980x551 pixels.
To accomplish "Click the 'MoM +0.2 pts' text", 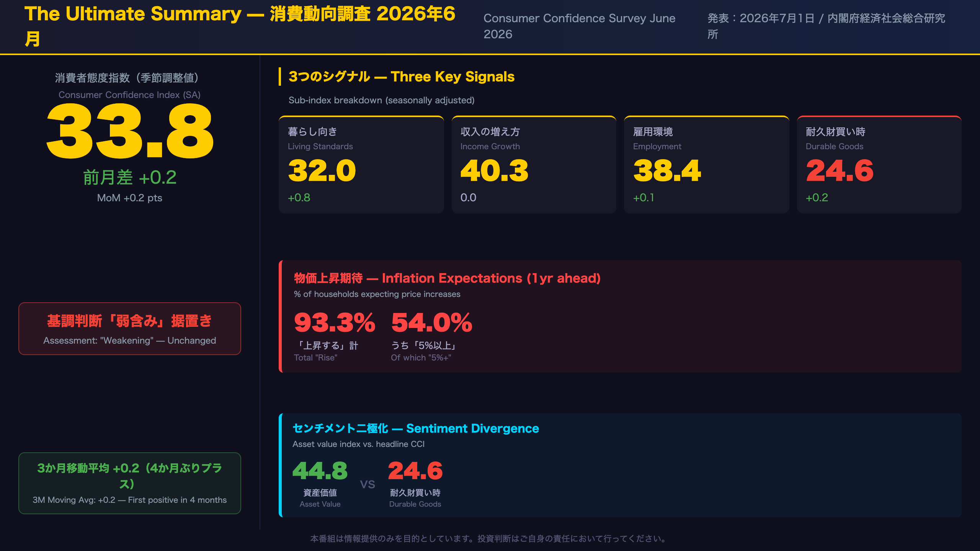I will (129, 198).
